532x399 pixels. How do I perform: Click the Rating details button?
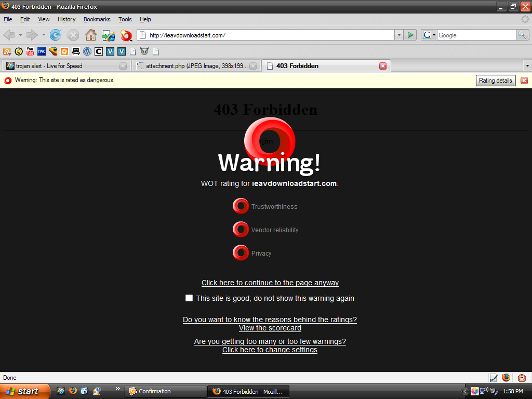tap(495, 81)
